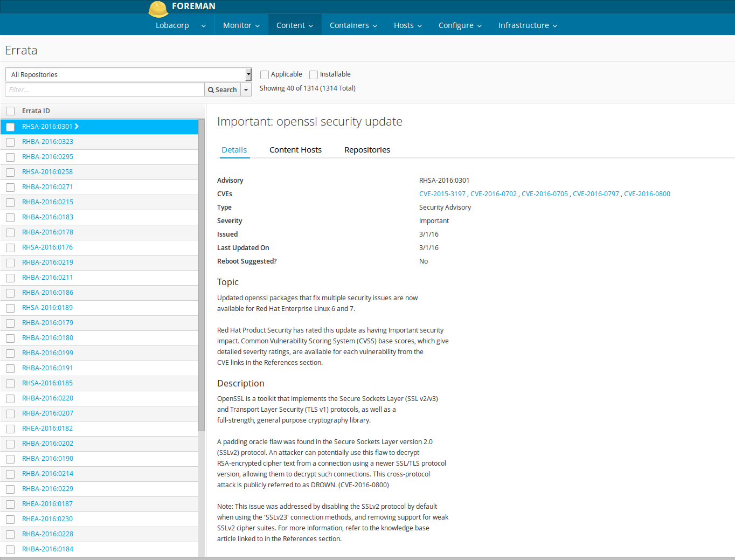Enable the Applicable checkbox
This screenshot has height=560, width=735.
pyautogui.click(x=265, y=75)
